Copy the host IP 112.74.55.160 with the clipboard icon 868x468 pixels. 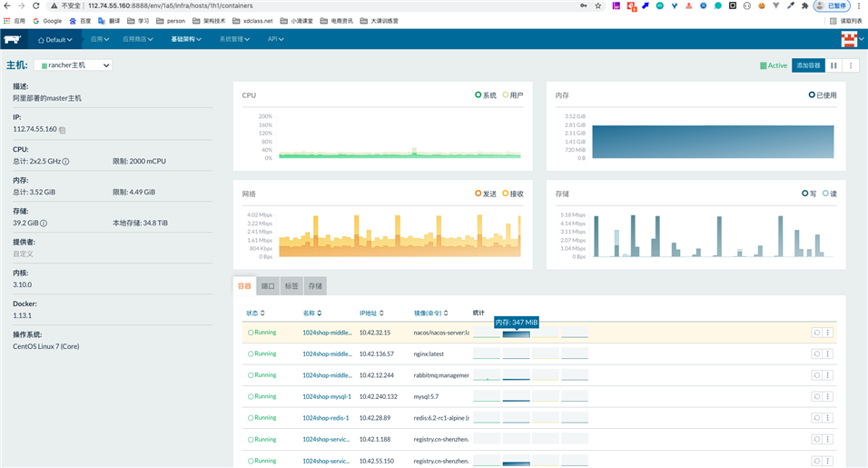click(62, 130)
